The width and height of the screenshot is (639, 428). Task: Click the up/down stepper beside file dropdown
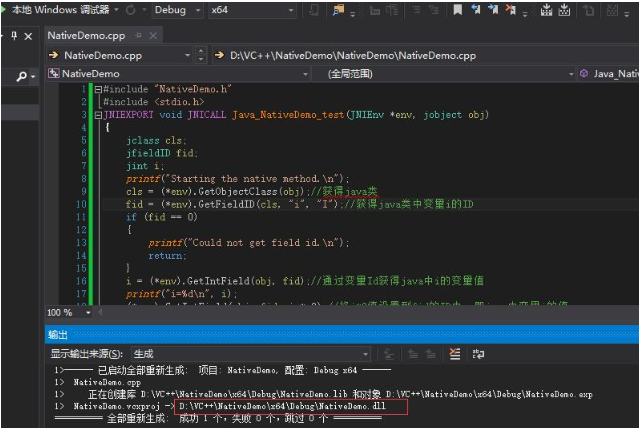[x=201, y=55]
